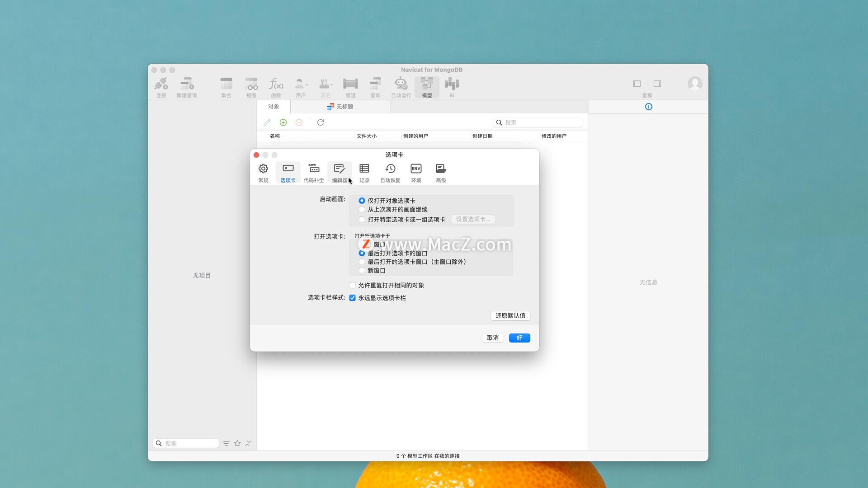Viewport: 868px width, 488px height.
Task: Confirm with the 好 OK button
Action: point(519,338)
